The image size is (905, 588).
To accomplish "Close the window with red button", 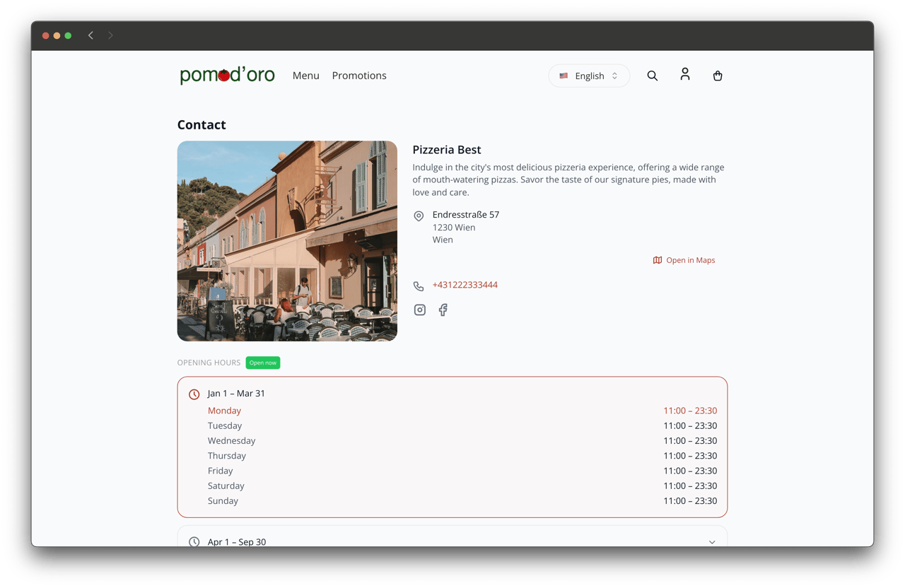I will click(45, 35).
